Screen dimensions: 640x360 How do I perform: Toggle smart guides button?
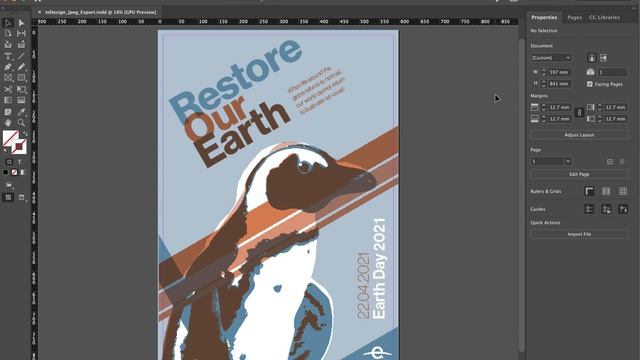pyautogui.click(x=623, y=209)
